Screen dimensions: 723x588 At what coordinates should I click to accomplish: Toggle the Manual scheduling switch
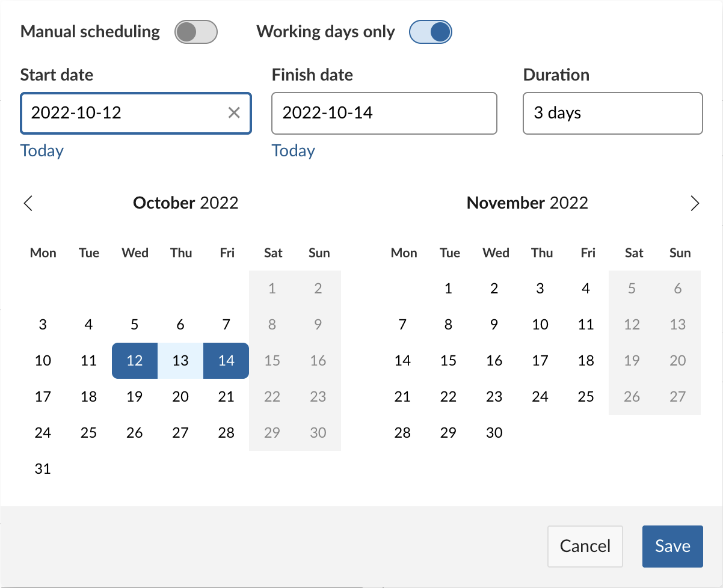coord(195,32)
